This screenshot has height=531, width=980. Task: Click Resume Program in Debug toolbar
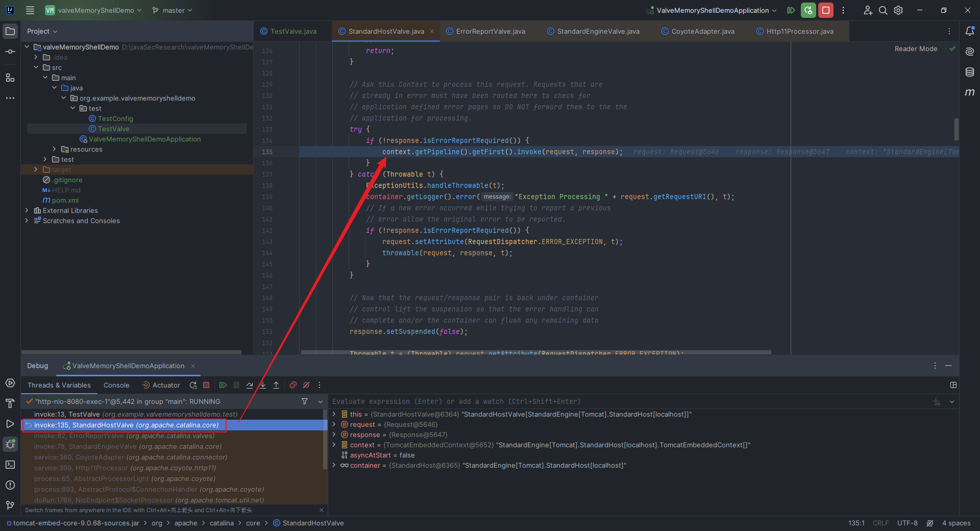click(223, 385)
